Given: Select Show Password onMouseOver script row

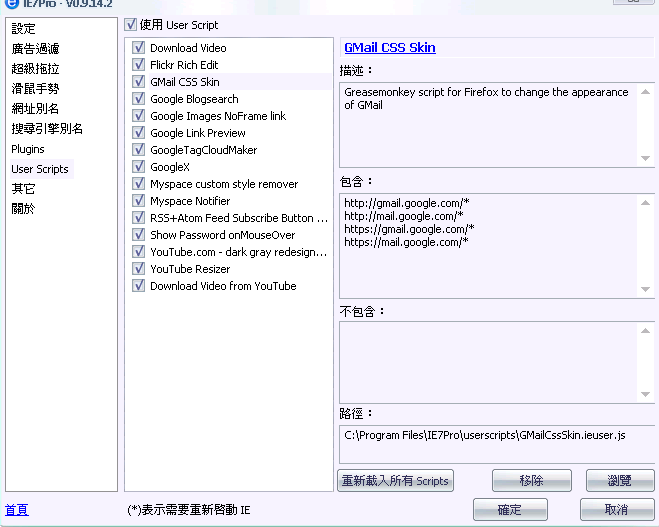Looking at the screenshot, I should (223, 235).
